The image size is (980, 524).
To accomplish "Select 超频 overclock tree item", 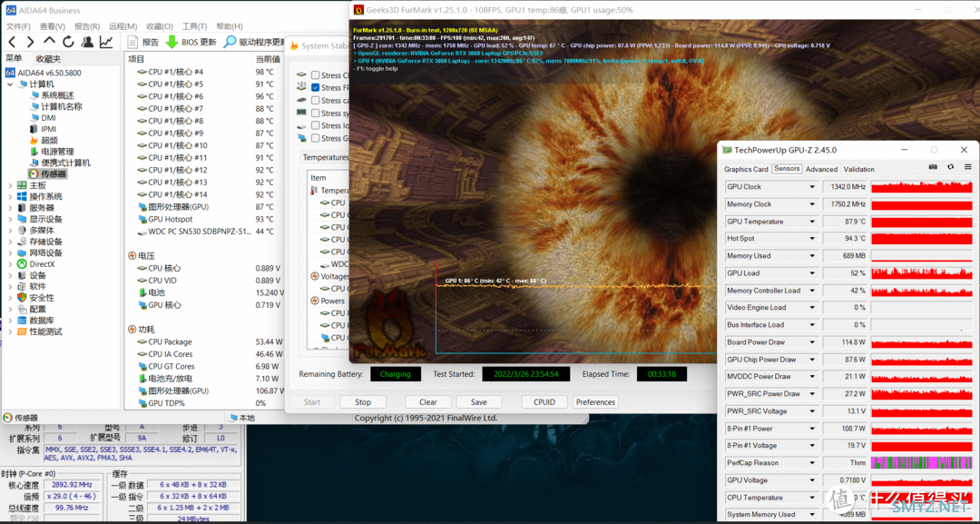I will click(44, 140).
